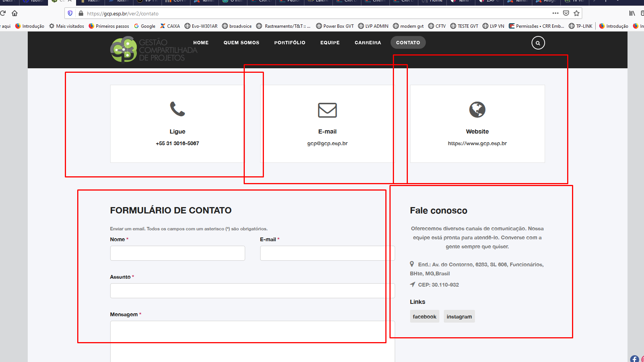
Task: Open the Mais visitados bookmark folder
Action: point(66,26)
